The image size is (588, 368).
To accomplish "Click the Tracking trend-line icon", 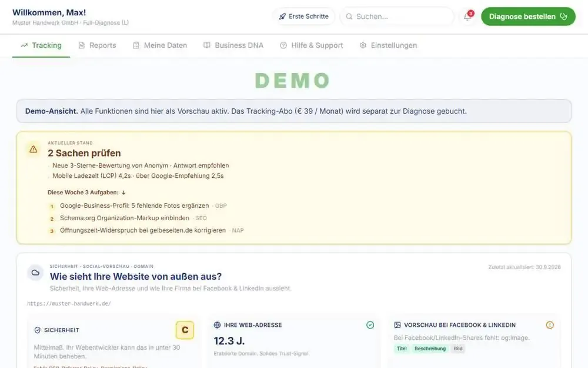I will tap(24, 45).
